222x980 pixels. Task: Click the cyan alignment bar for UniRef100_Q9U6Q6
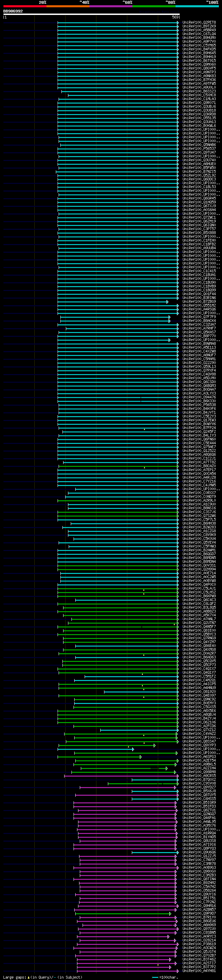coord(155,852)
